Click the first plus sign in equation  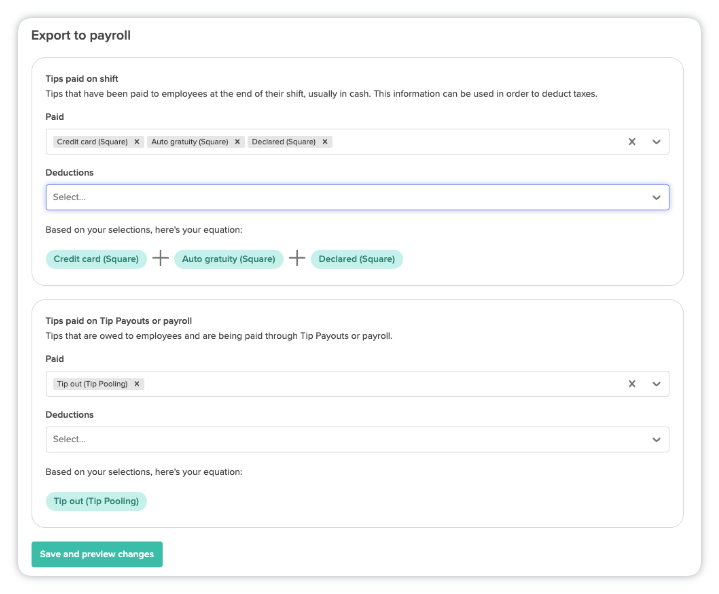tap(160, 259)
